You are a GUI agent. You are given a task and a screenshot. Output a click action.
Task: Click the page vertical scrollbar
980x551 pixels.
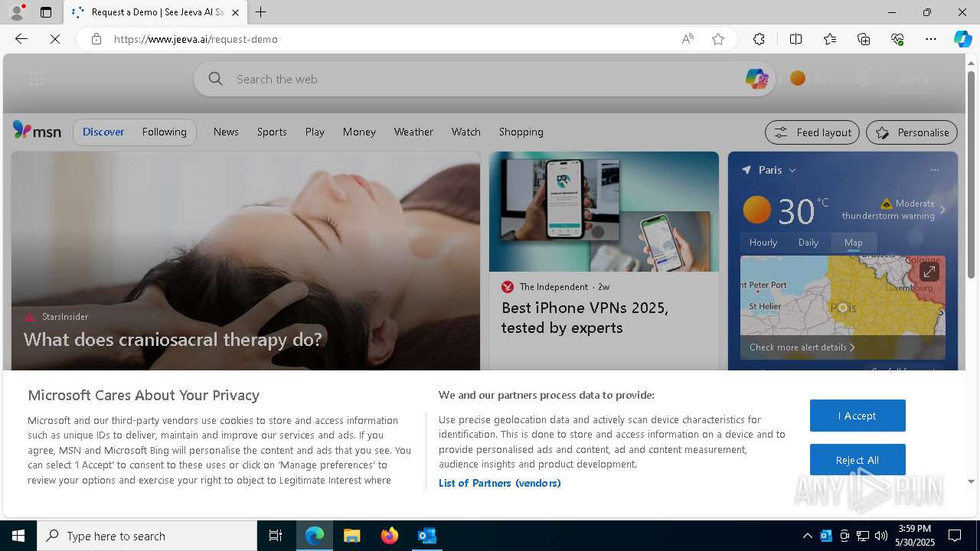(x=972, y=174)
